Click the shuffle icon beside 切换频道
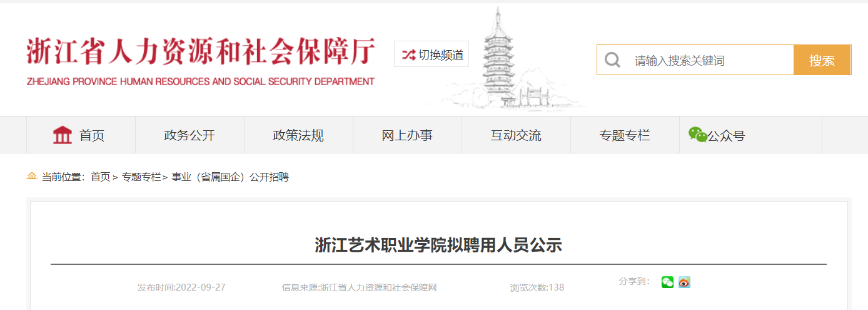The width and height of the screenshot is (868, 310). click(408, 54)
